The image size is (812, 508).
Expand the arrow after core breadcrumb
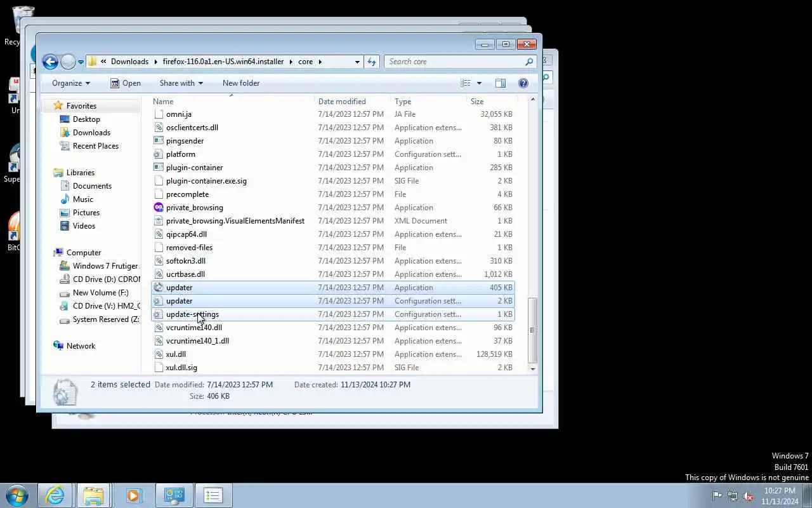pyautogui.click(x=320, y=62)
